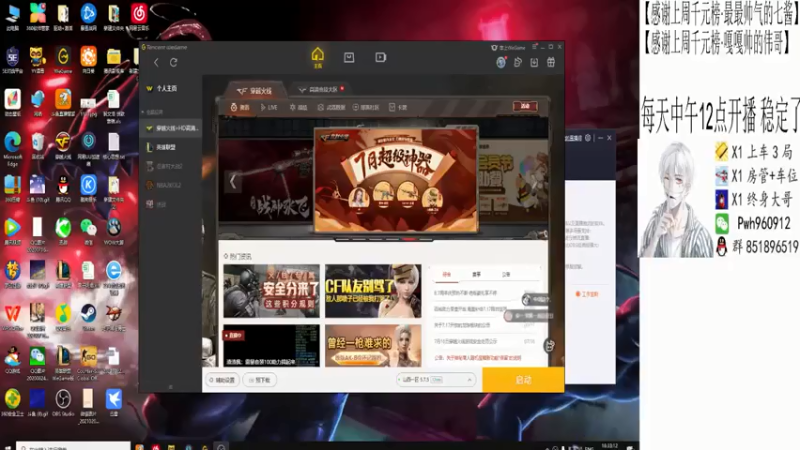Open the 直播中 live stream thumbnail

[x=271, y=345]
